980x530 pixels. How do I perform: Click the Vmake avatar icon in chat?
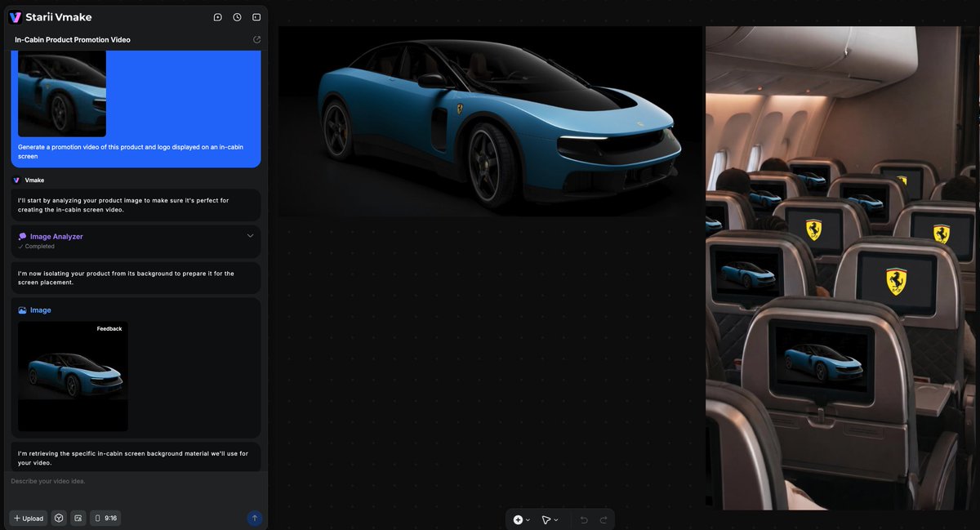[x=16, y=180]
